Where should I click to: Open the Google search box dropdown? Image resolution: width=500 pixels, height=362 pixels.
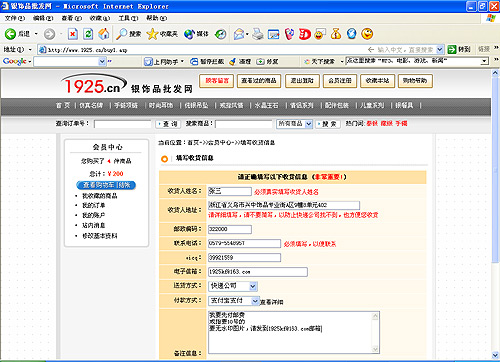pos(102,61)
